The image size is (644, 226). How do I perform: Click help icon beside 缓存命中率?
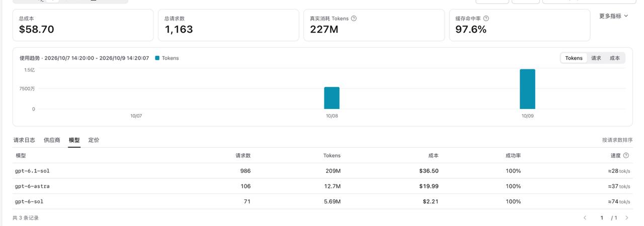pyautogui.click(x=486, y=19)
